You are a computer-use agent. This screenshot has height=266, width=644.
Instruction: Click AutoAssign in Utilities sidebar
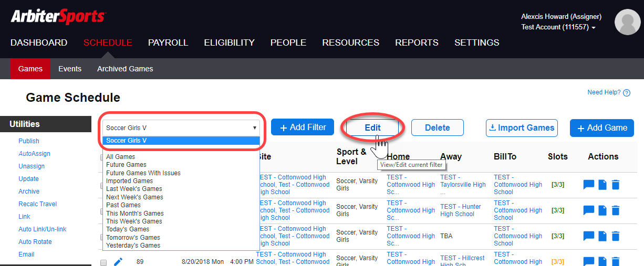(x=34, y=154)
